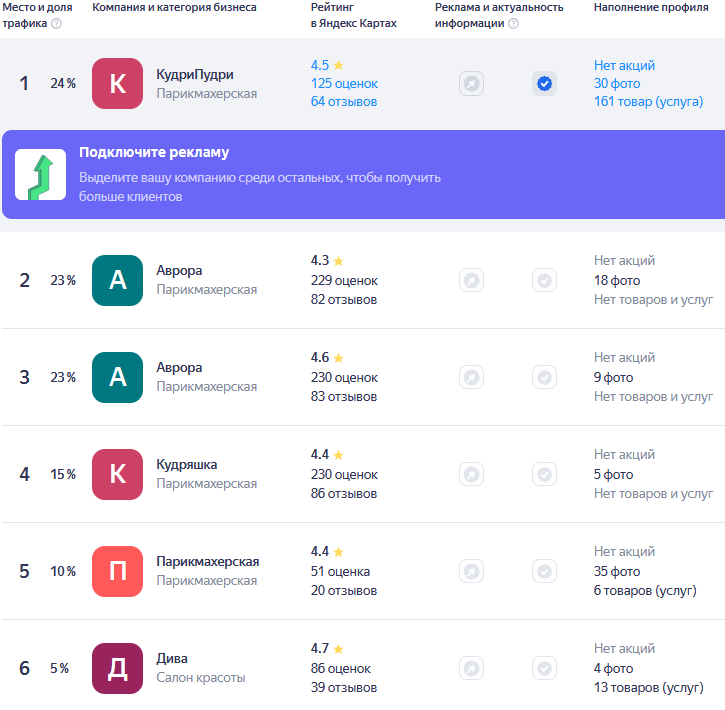This screenshot has height=710, width=725.
Task: Click the red П logo thumbnail
Action: [117, 571]
